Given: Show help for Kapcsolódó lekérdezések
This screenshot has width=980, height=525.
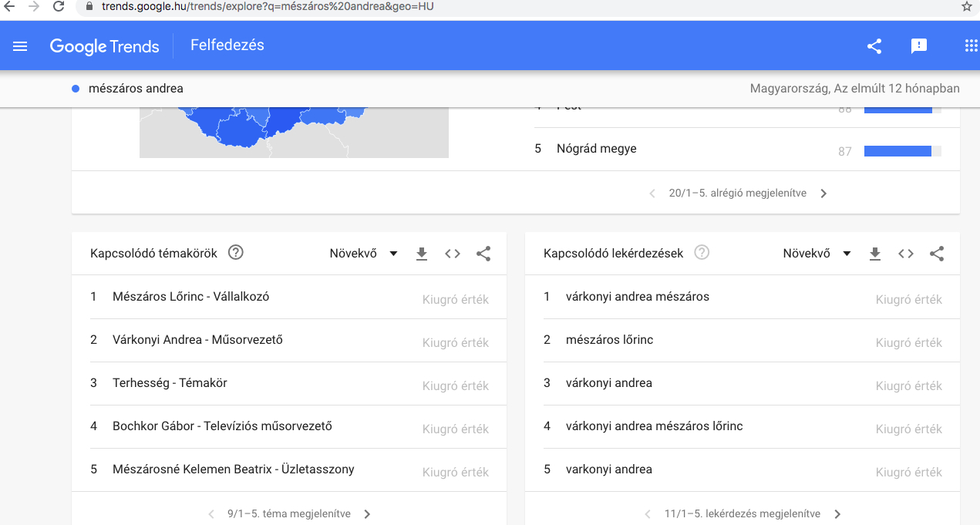Looking at the screenshot, I should [702, 253].
